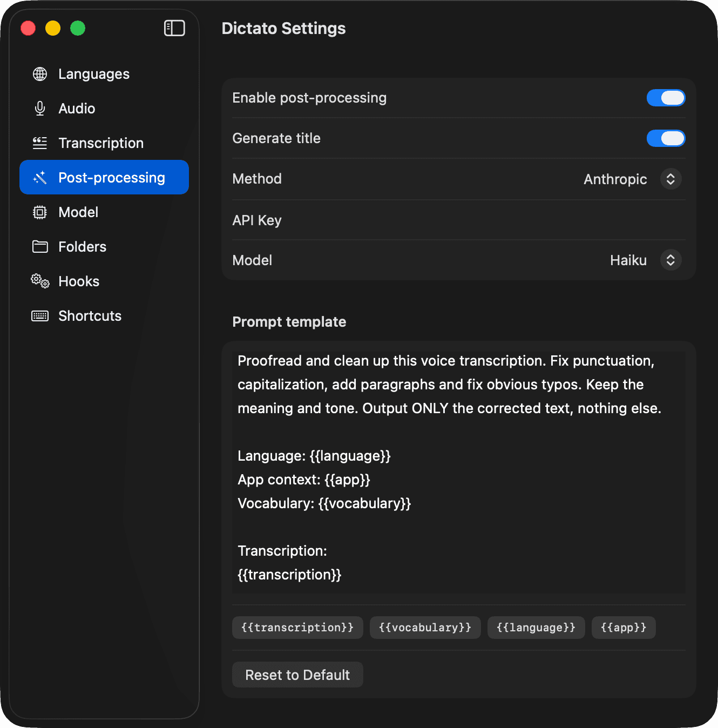
Task: Change the Model dropdown from Haiku
Action: pos(670,260)
